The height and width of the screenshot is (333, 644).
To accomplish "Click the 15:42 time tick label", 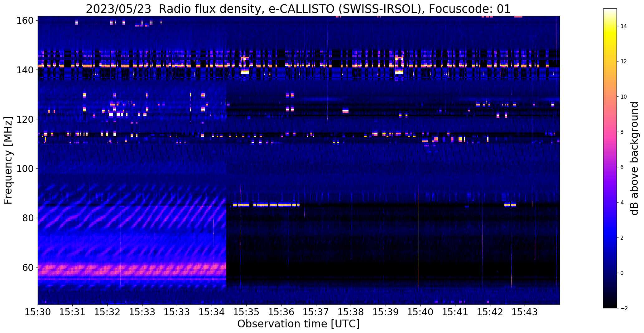I will pyautogui.click(x=490, y=312).
